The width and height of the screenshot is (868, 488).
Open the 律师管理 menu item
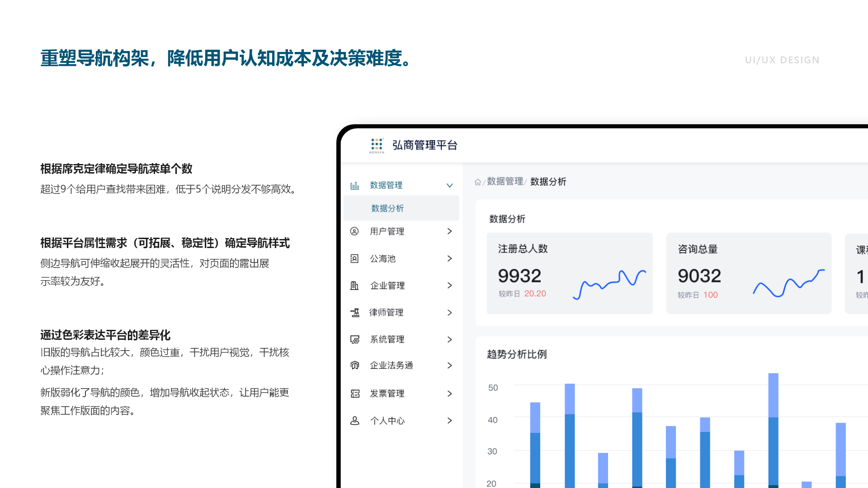[x=387, y=313]
